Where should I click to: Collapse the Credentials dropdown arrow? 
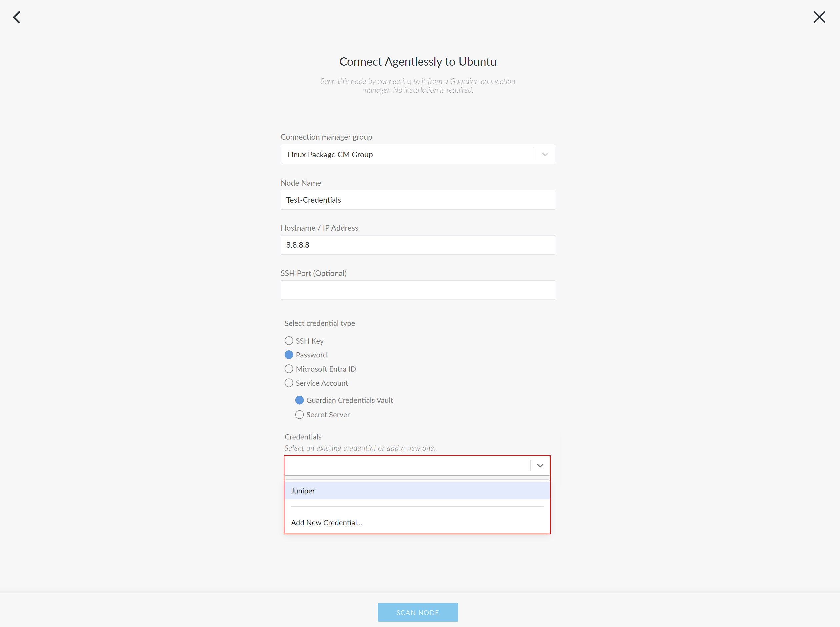point(540,465)
